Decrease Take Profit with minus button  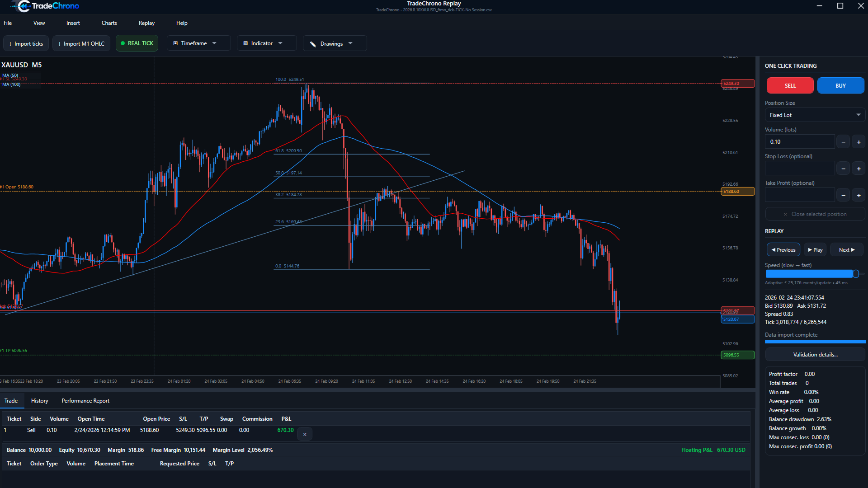tap(843, 195)
